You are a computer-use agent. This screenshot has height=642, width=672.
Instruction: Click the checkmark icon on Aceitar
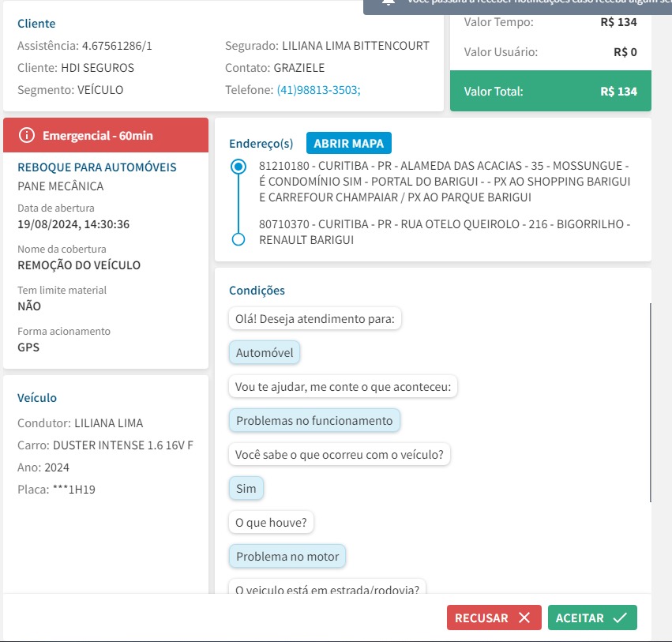pos(620,618)
